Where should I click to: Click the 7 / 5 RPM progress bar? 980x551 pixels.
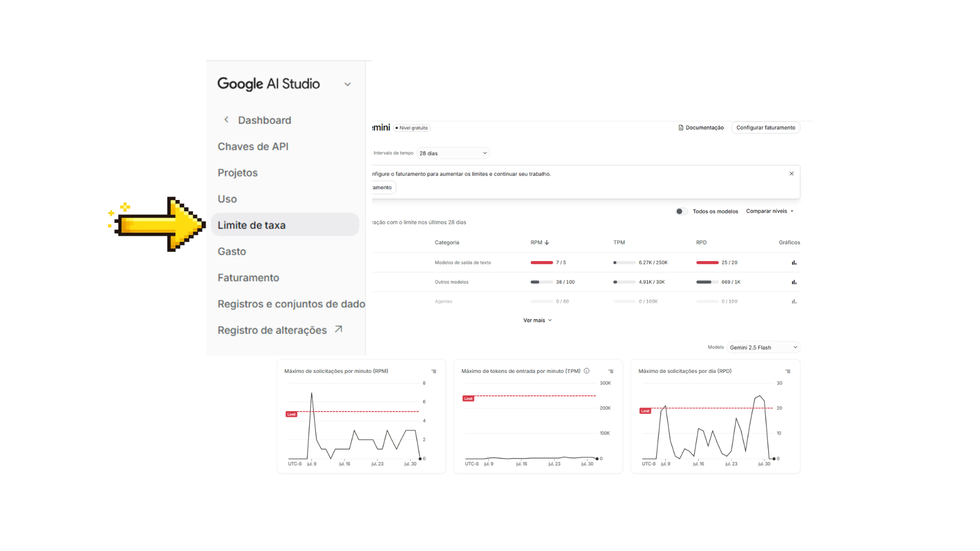click(542, 263)
